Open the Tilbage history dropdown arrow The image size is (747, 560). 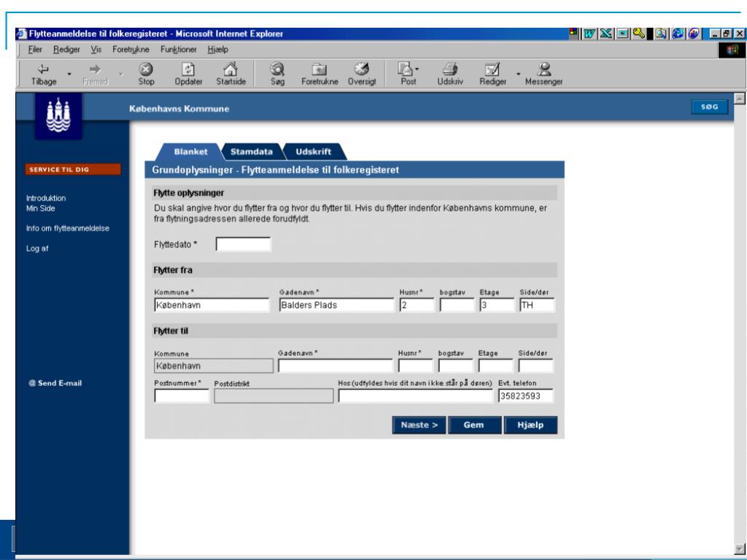[69, 74]
